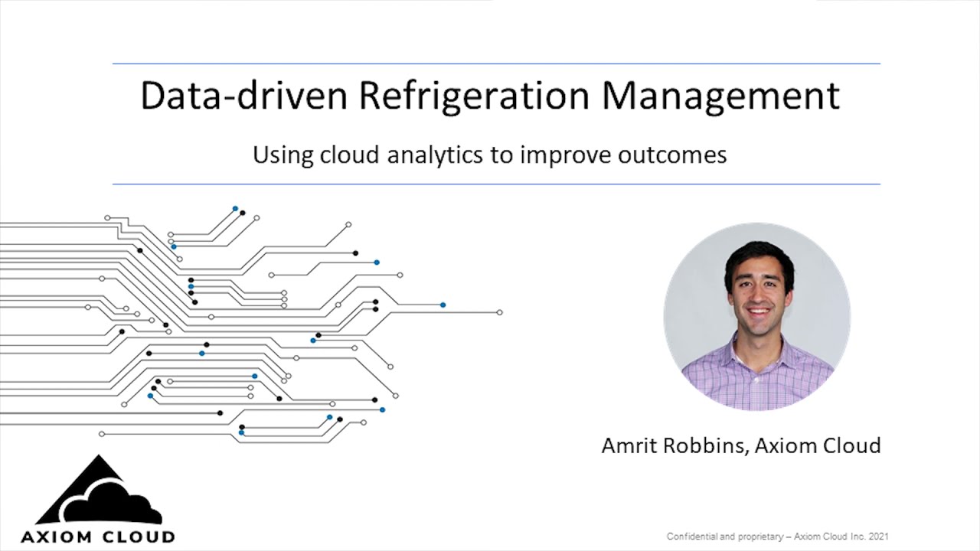Click subtitle "Using cloud analytics to improve outcomes"
Image resolution: width=980 pixels, height=551 pixels.
[x=490, y=155]
